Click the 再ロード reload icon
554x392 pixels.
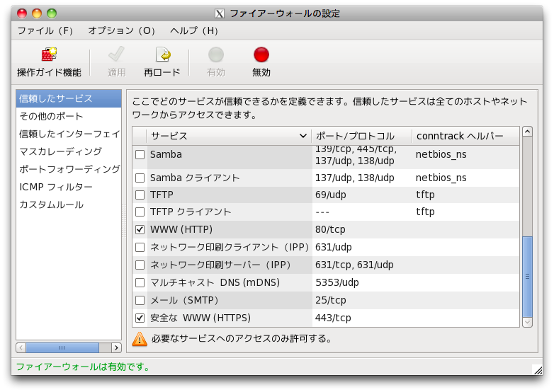coord(162,55)
